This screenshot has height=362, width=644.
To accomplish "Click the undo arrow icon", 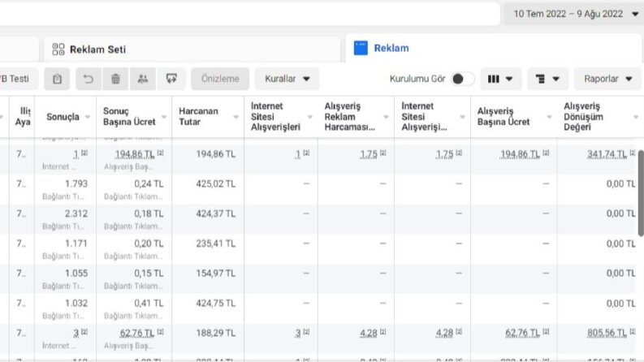I will tap(89, 79).
